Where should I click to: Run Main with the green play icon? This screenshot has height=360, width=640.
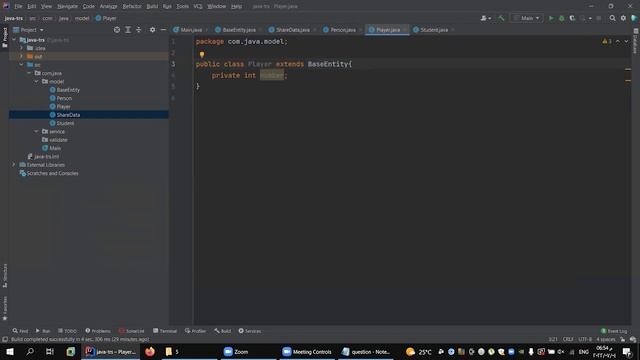(551, 18)
